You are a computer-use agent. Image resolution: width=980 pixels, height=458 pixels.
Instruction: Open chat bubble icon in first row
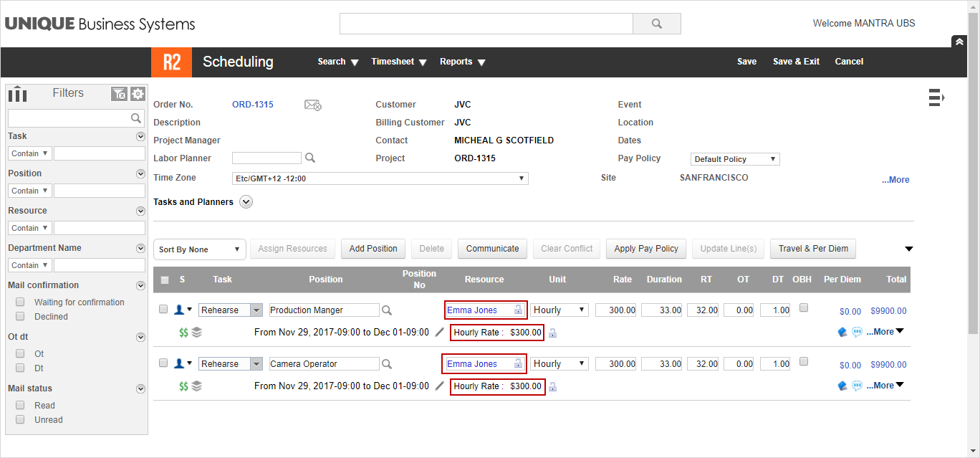coord(857,332)
